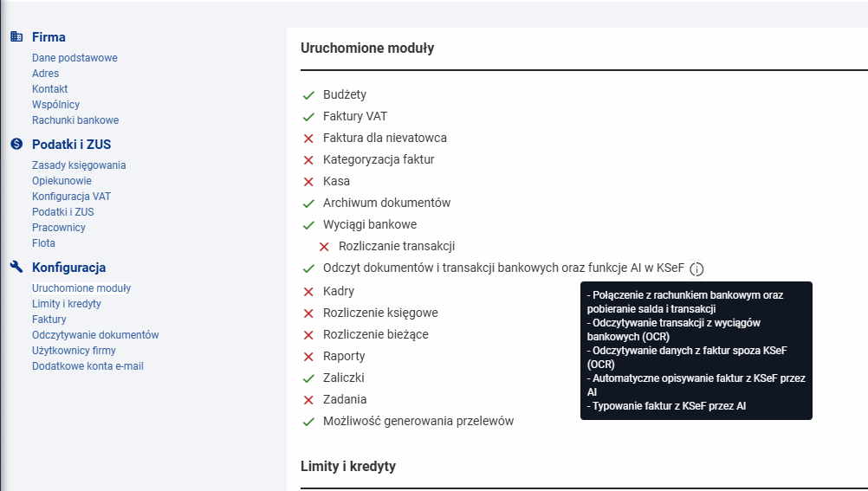The image size is (868, 491).
Task: Go to Rachunki bankowe
Action: click(x=75, y=120)
